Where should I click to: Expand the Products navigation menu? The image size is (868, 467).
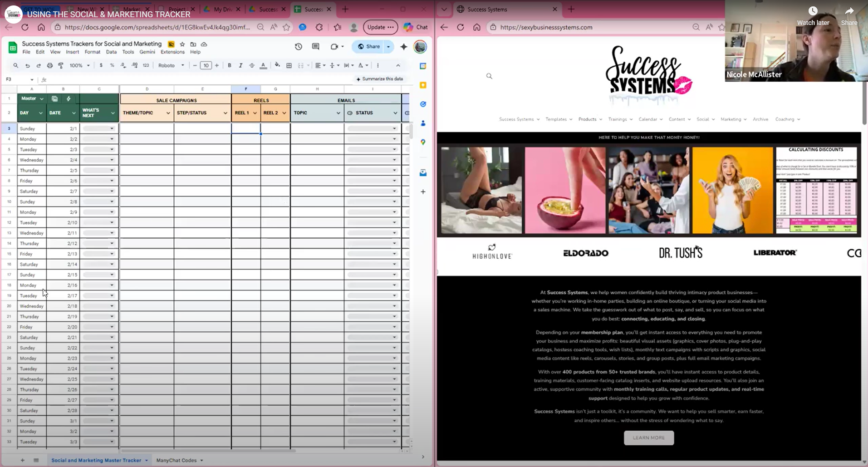pos(590,119)
